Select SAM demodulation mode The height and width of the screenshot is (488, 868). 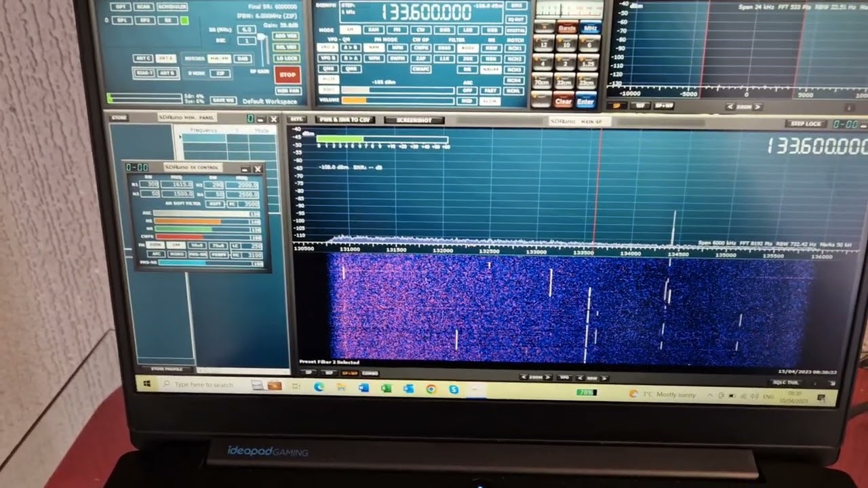(373, 30)
